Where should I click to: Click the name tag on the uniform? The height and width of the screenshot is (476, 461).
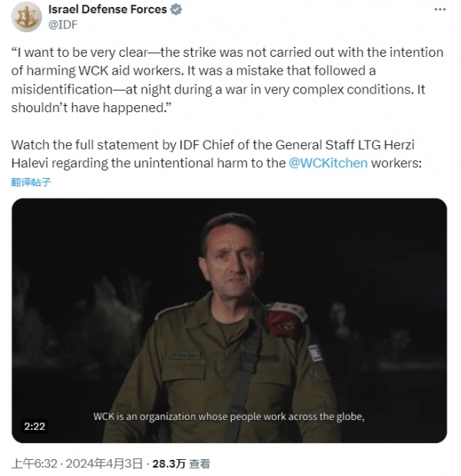pos(184,355)
